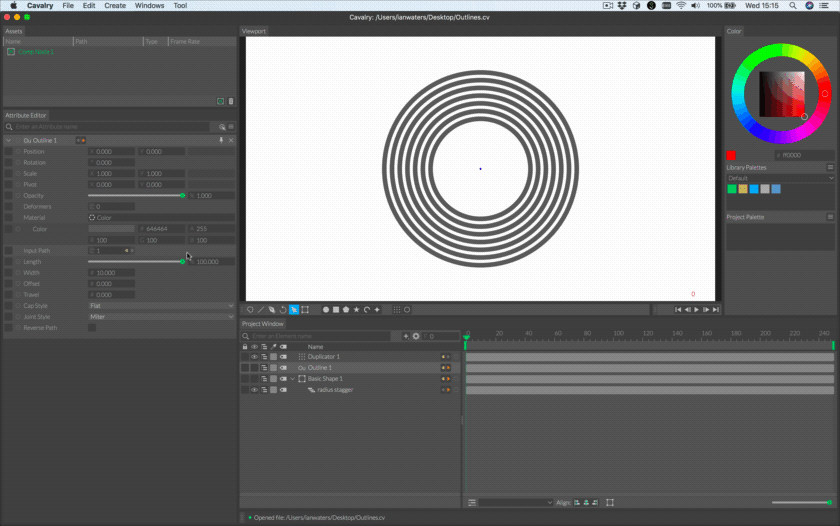Click the Length slider handle
The image size is (840, 526).
[183, 262]
